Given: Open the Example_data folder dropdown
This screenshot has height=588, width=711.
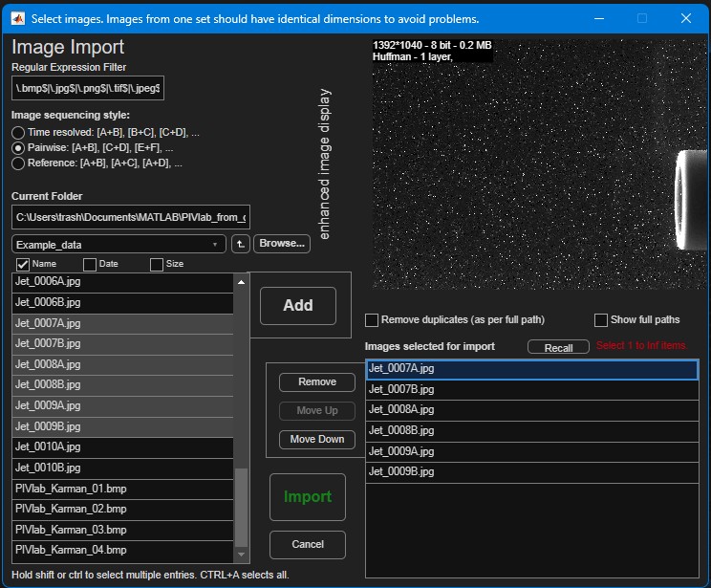Looking at the screenshot, I should [x=118, y=245].
